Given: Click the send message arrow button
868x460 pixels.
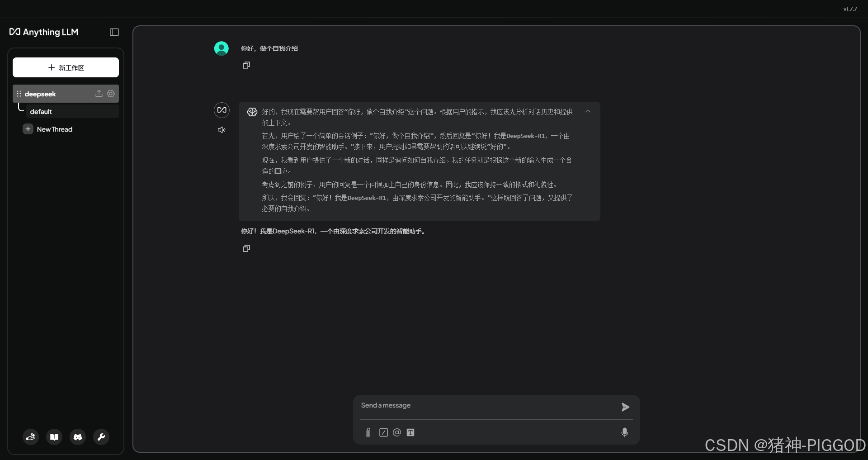Looking at the screenshot, I should point(625,407).
